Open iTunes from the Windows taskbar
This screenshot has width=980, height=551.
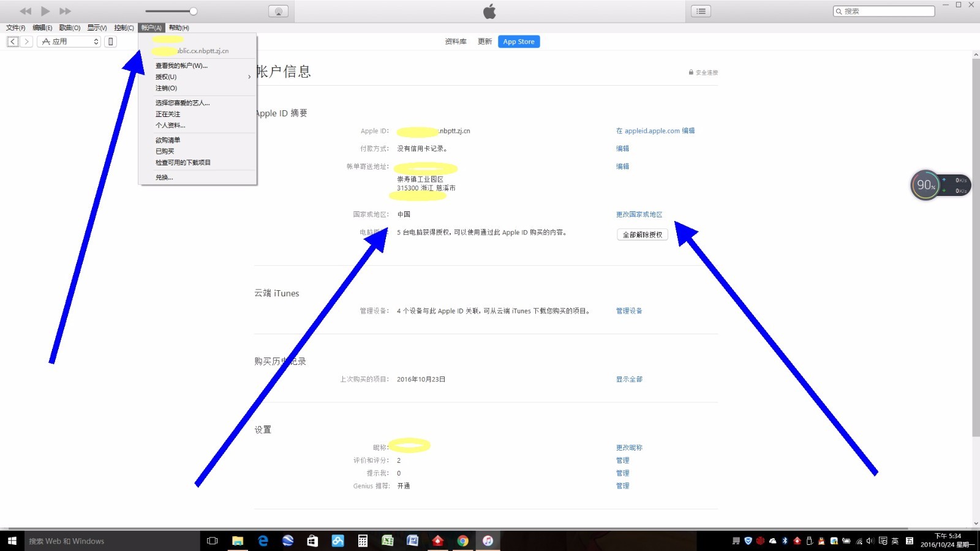488,541
